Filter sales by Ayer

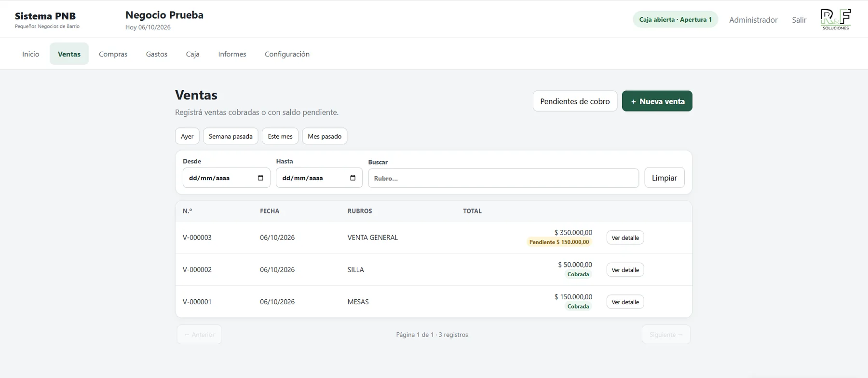[187, 136]
